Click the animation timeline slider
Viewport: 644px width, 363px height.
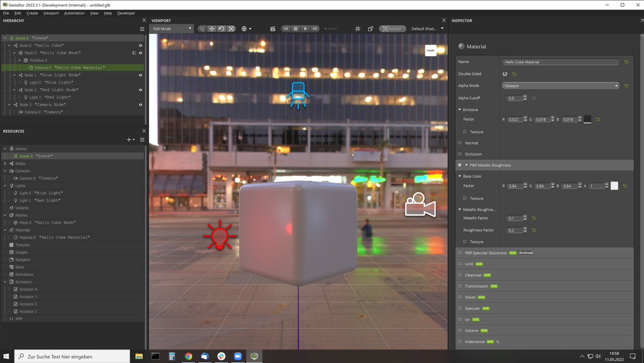coord(331,28)
